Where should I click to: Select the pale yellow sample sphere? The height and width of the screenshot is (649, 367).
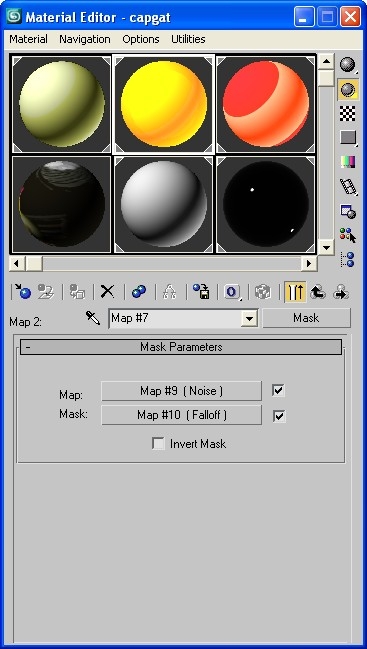click(62, 104)
